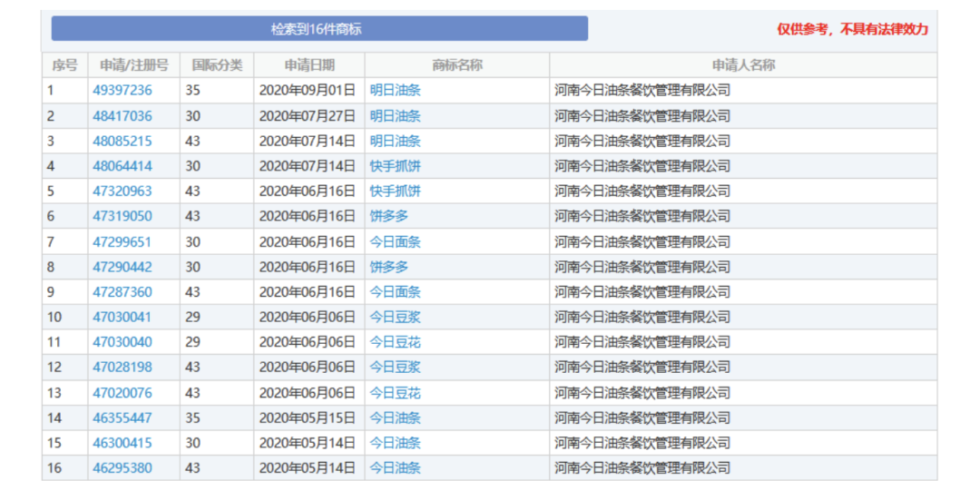Click 明日油条 trademark name in row 1
980x500 pixels.
396,91
